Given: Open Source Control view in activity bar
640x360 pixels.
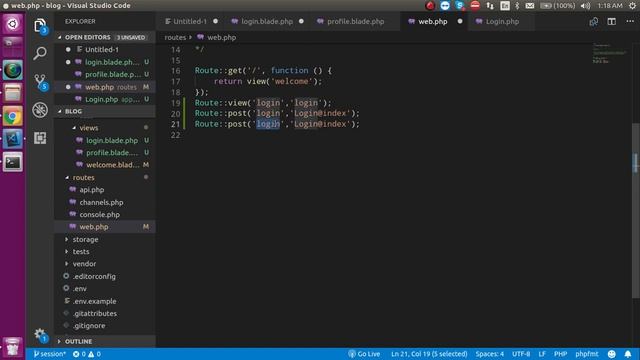Looking at the screenshot, I should [40, 81].
